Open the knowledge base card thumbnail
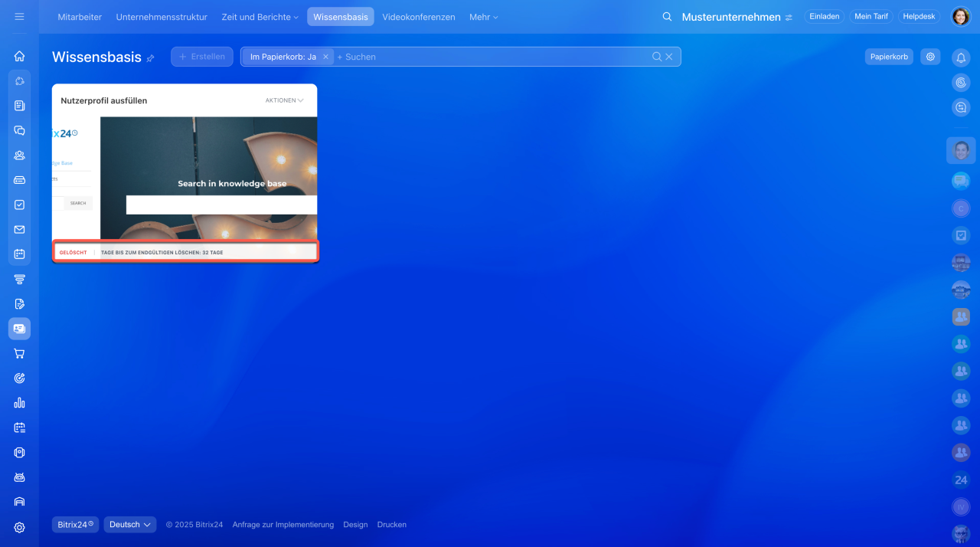980x547 pixels. tap(185, 179)
